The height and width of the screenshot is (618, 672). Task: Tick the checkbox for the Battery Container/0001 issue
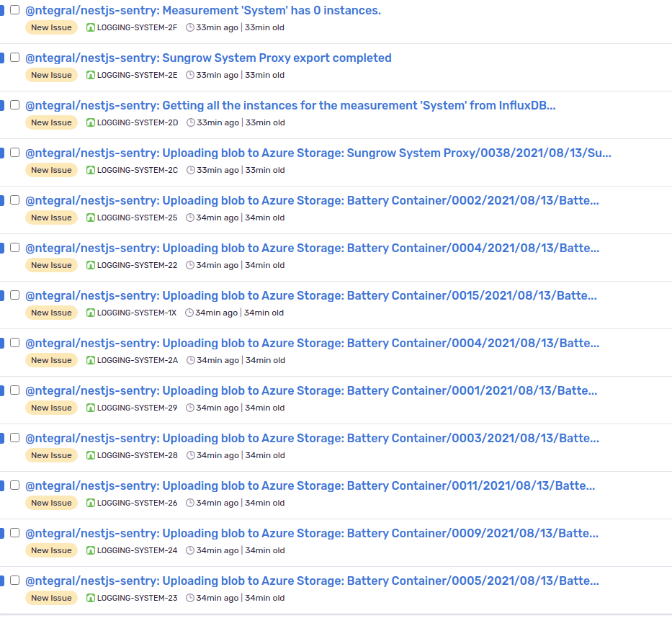(15, 390)
